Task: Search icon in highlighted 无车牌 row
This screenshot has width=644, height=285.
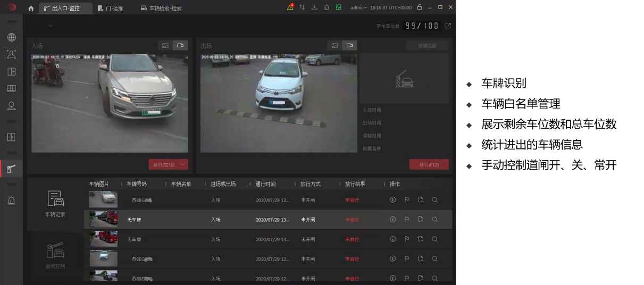Action: pyautogui.click(x=434, y=219)
